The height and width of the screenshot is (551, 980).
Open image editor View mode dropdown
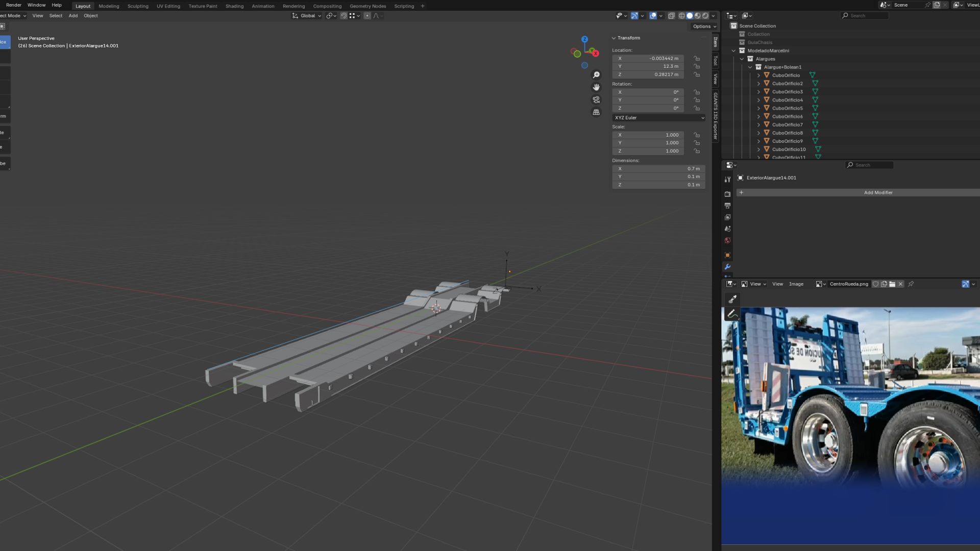(754, 284)
